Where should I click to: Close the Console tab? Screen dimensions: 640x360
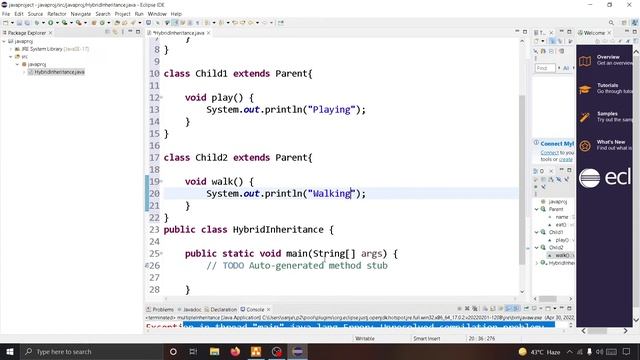tap(269, 309)
